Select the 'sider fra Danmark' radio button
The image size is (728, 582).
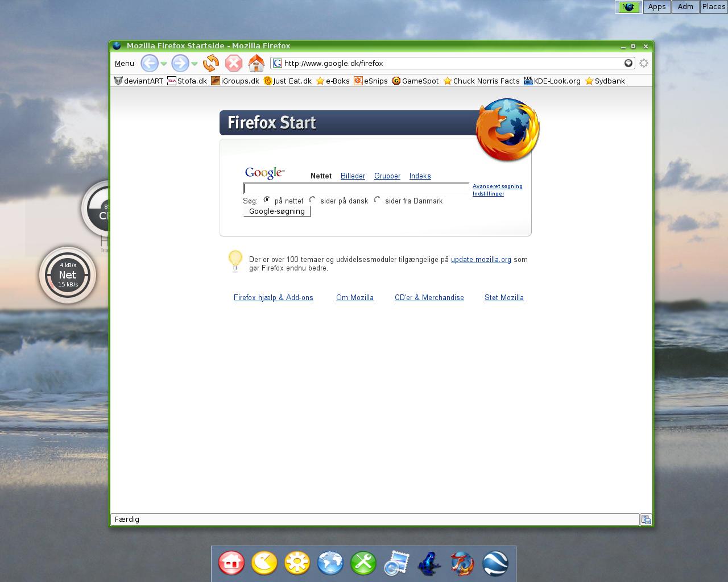pos(377,200)
